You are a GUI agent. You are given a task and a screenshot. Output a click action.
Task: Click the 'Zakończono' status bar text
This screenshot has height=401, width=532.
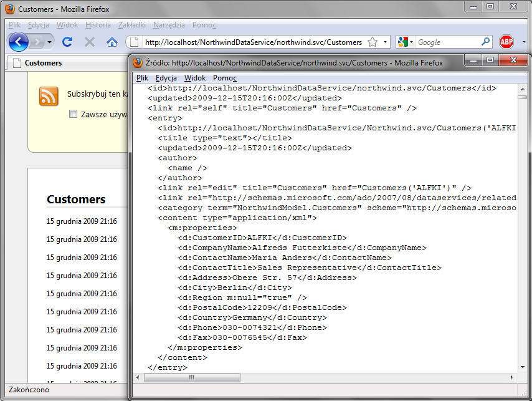pyautogui.click(x=29, y=389)
